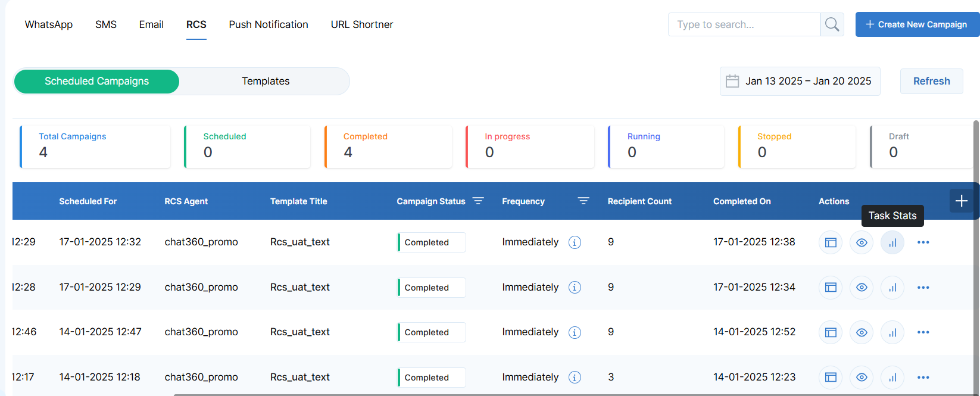Select the Scheduled stat card
980x396 pixels.
247,146
